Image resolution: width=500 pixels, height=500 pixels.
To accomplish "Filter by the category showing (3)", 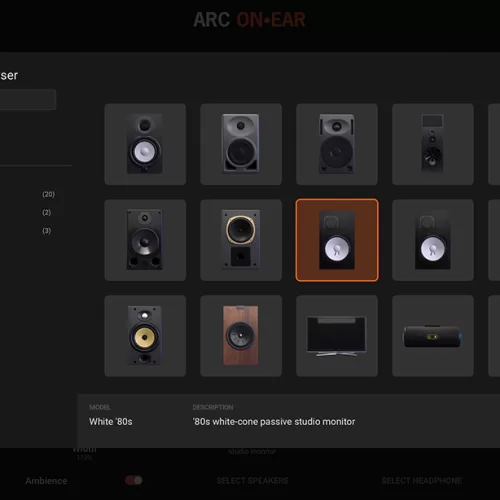I will (x=47, y=231).
